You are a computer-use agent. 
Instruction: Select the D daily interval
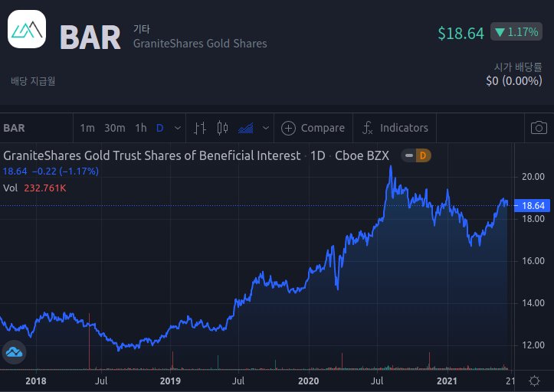pos(159,128)
